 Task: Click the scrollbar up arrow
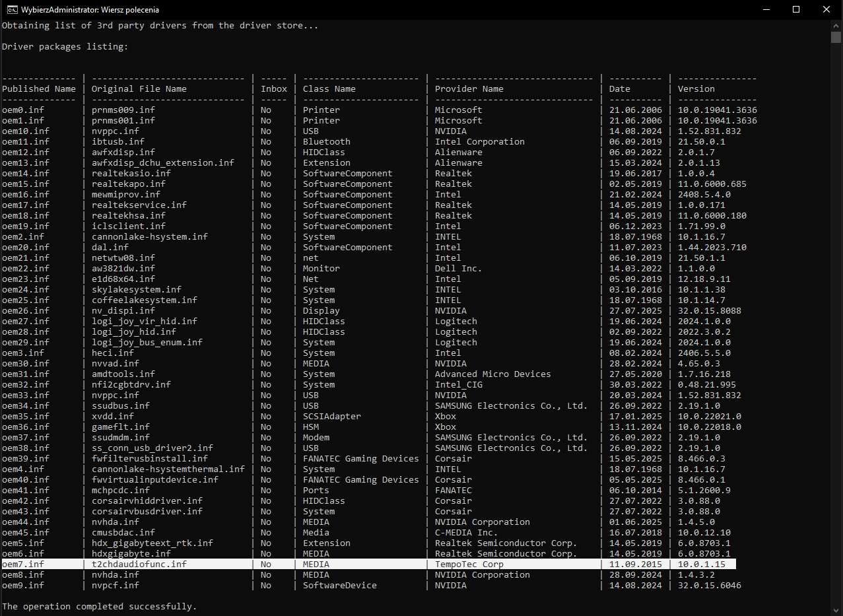[x=836, y=25]
